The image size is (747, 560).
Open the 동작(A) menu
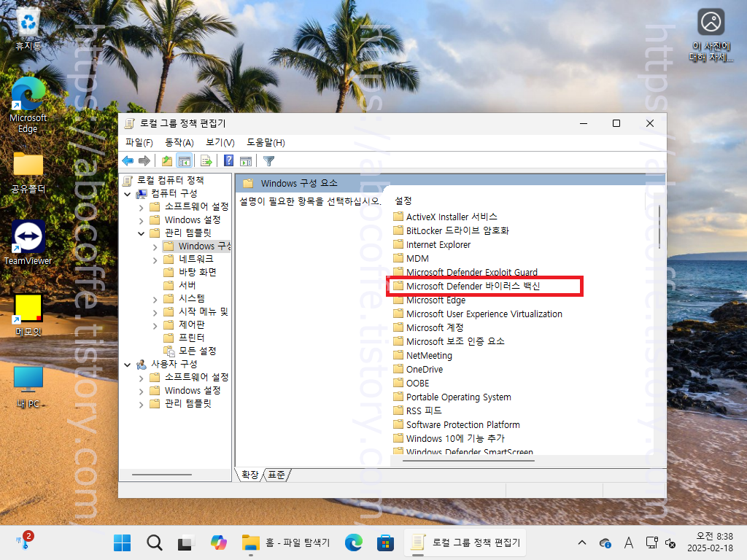point(179,142)
